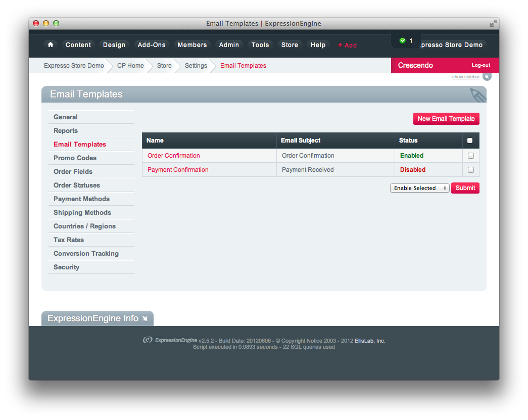Open the Store menu

coord(290,45)
